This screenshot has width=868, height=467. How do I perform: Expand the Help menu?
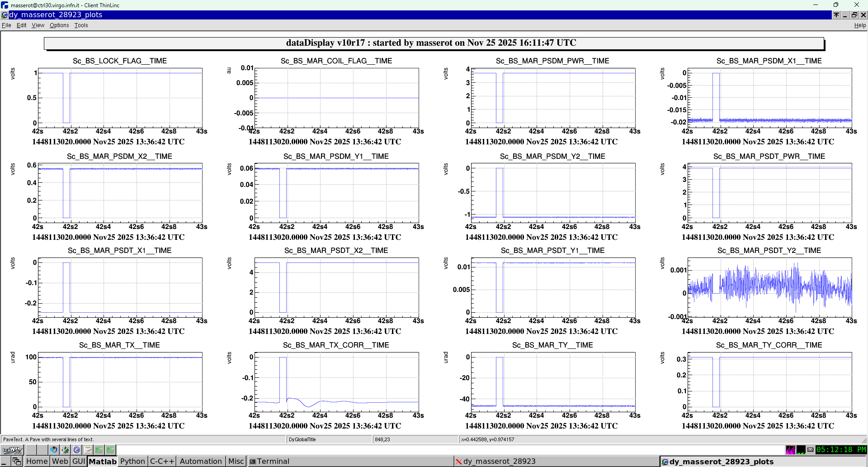click(859, 25)
